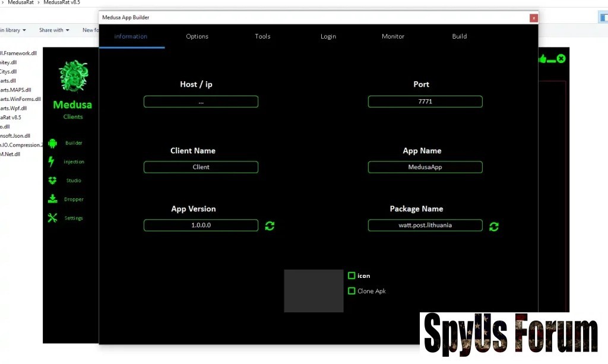Image resolution: width=608 pixels, height=364 pixels.
Task: Expand breadcrumb arrow before MedusaRat v8.5
Action: click(x=39, y=2)
